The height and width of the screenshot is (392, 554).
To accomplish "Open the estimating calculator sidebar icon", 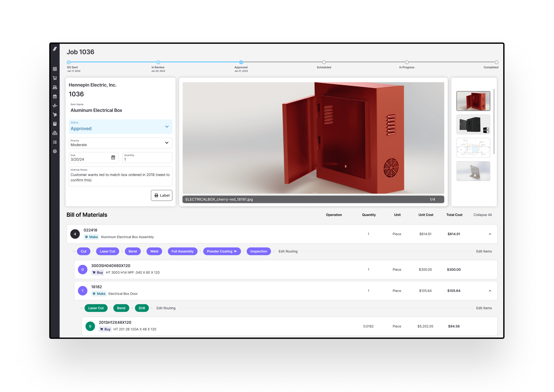I will 55,124.
